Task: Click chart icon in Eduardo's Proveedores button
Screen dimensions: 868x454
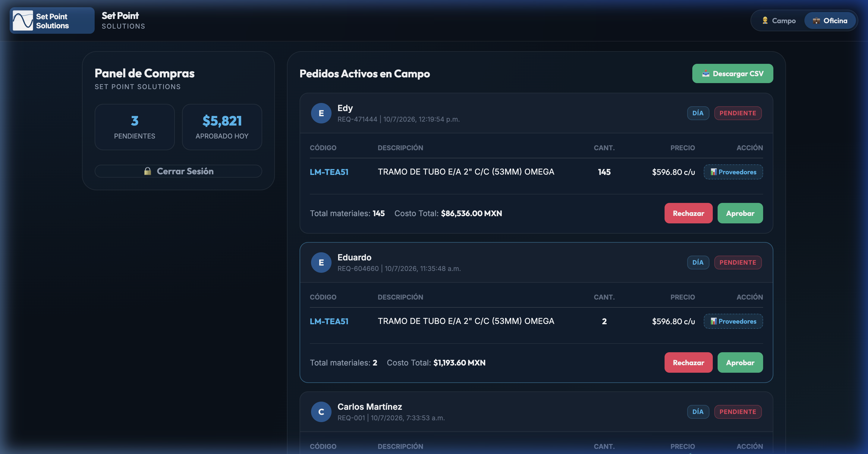Action: (714, 322)
